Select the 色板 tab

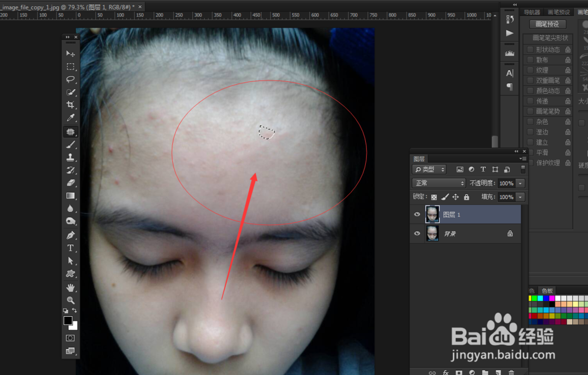pos(547,291)
